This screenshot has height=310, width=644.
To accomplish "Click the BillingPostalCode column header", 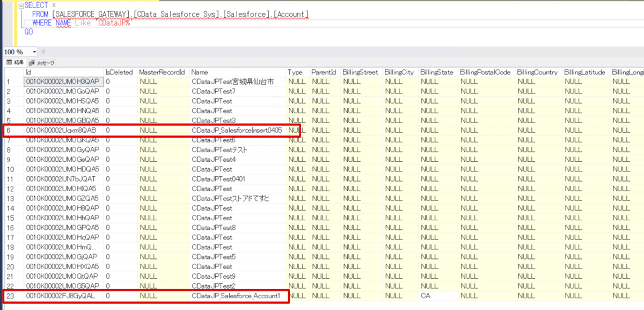I will (486, 72).
